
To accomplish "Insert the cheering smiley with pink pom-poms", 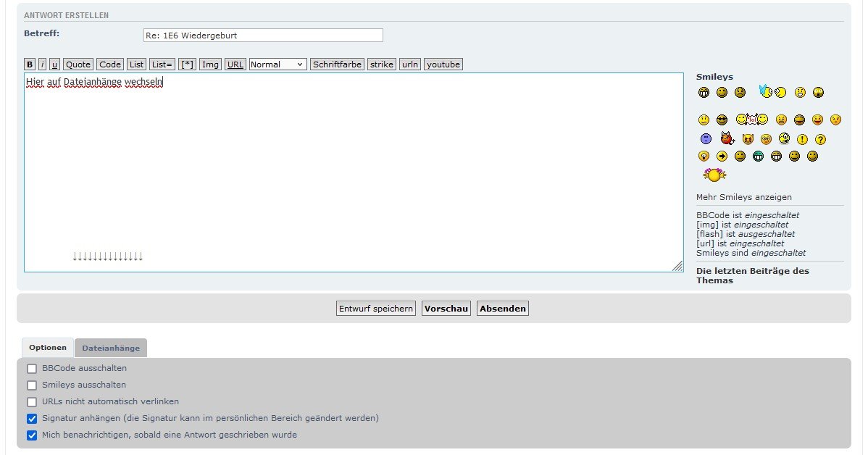I will coord(714,175).
